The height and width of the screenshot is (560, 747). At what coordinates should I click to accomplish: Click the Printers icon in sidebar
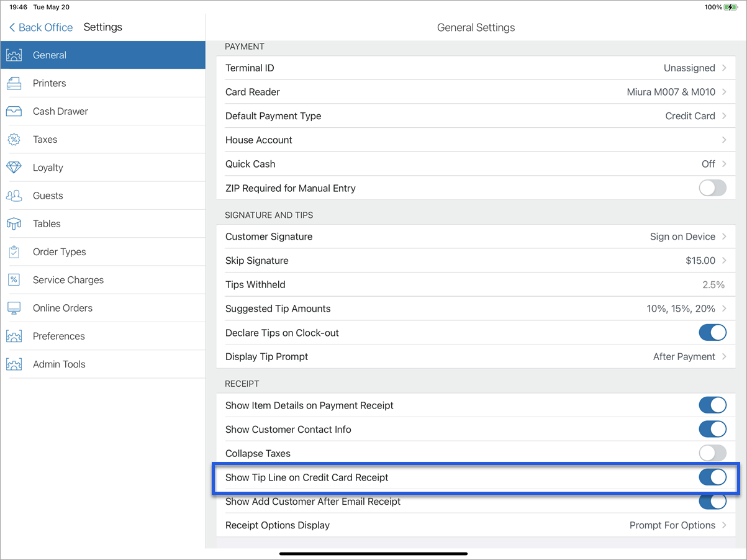(x=14, y=83)
